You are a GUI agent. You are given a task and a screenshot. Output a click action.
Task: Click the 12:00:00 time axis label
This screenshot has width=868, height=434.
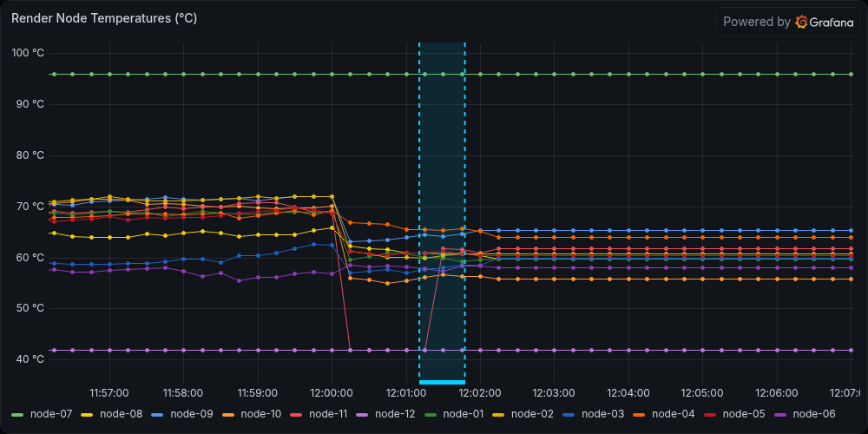332,393
